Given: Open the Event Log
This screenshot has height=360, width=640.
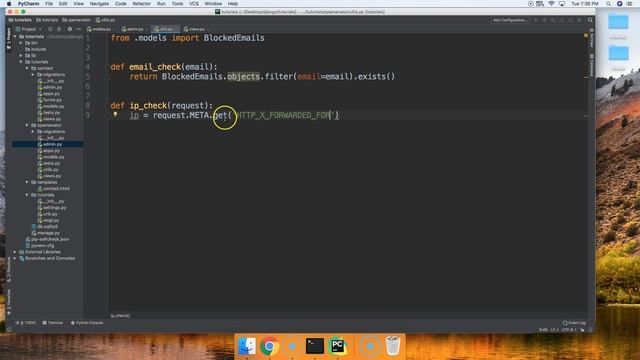Looking at the screenshot, I should [574, 323].
